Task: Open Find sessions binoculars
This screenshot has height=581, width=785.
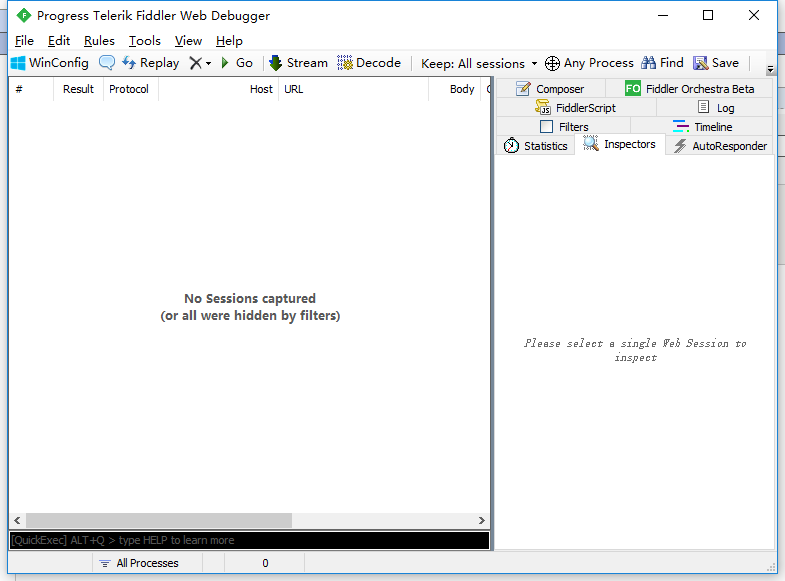Action: click(662, 63)
